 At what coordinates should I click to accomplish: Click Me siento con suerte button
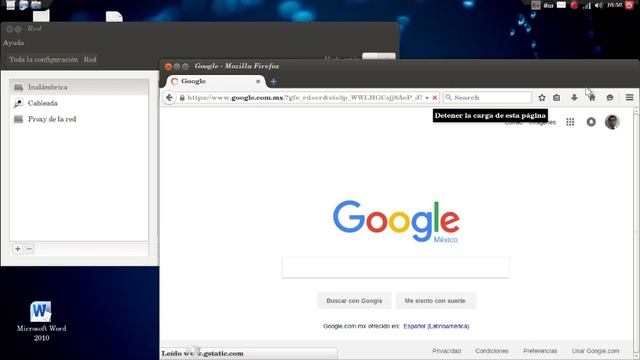point(435,301)
